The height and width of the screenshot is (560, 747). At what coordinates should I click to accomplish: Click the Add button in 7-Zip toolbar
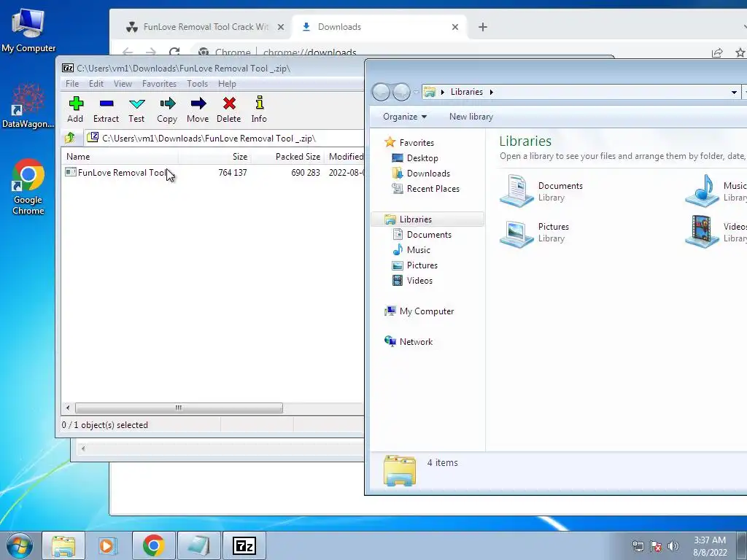[x=75, y=110]
